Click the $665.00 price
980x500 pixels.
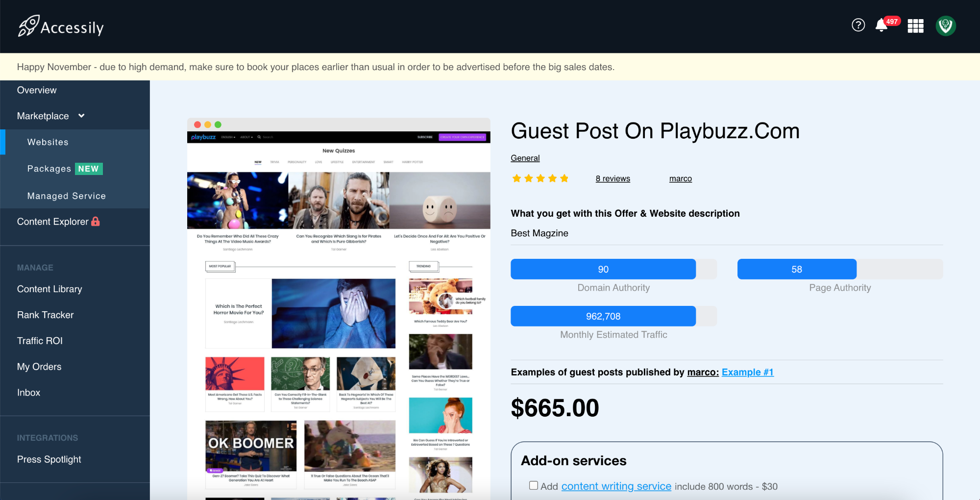[555, 408]
